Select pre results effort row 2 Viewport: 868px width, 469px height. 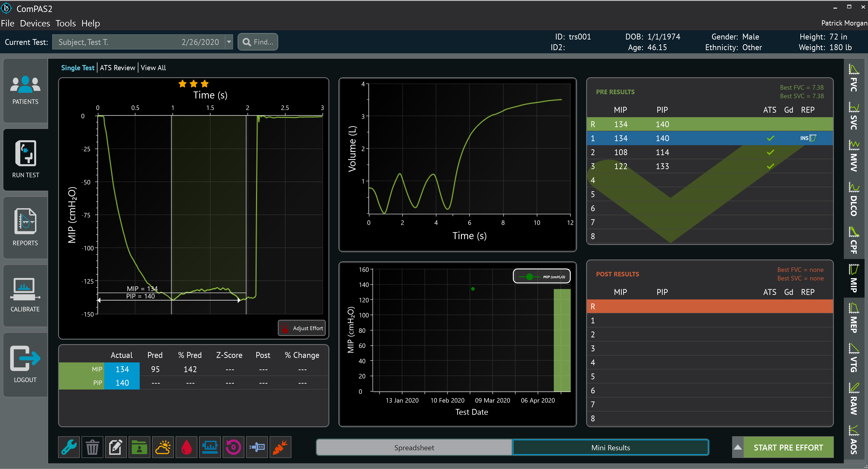pyautogui.click(x=710, y=152)
